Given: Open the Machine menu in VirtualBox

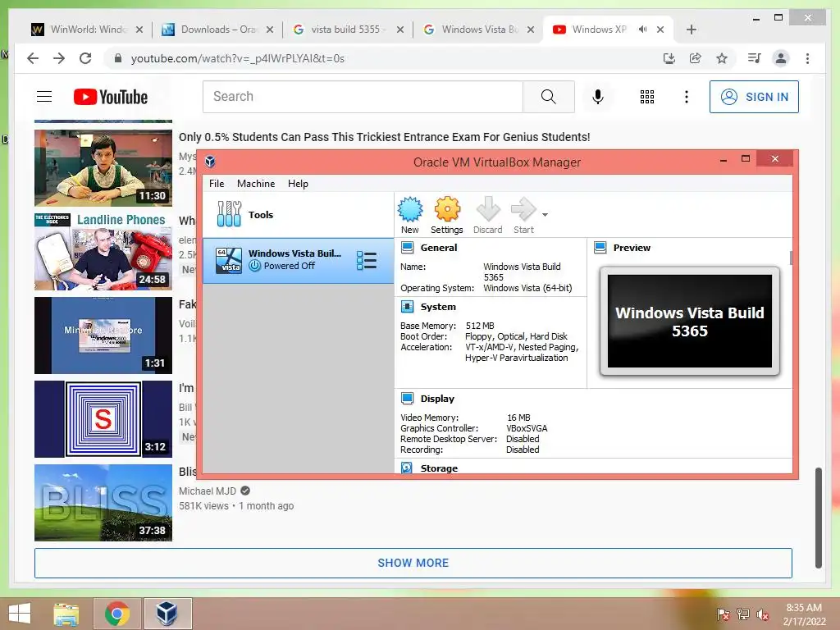Looking at the screenshot, I should click(x=256, y=184).
